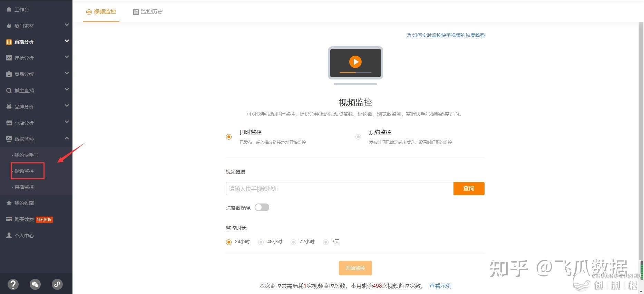644x294 pixels.
Task: Choose 24小时 monitoring duration
Action: (229, 242)
